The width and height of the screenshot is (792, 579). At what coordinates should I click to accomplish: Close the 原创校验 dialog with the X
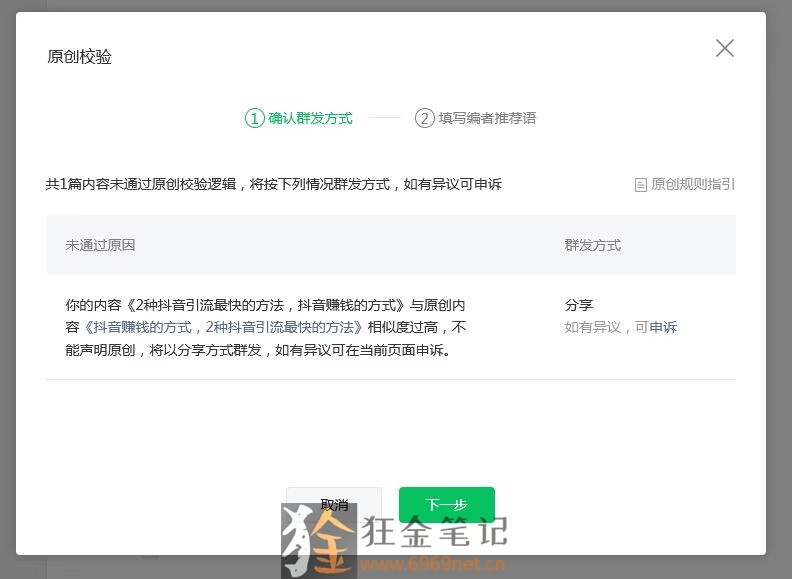[x=725, y=49]
